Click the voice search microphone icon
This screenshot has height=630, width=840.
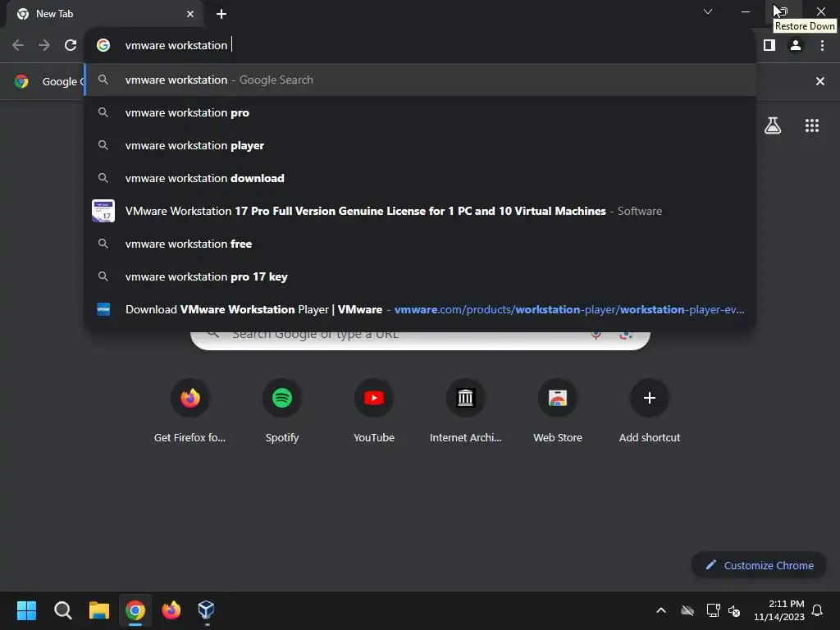[596, 335]
